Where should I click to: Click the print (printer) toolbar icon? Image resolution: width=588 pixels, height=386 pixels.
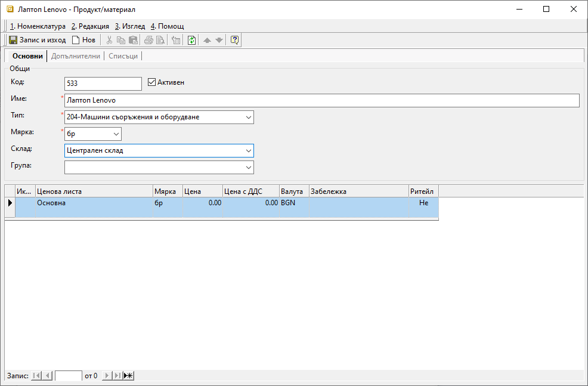click(x=148, y=40)
